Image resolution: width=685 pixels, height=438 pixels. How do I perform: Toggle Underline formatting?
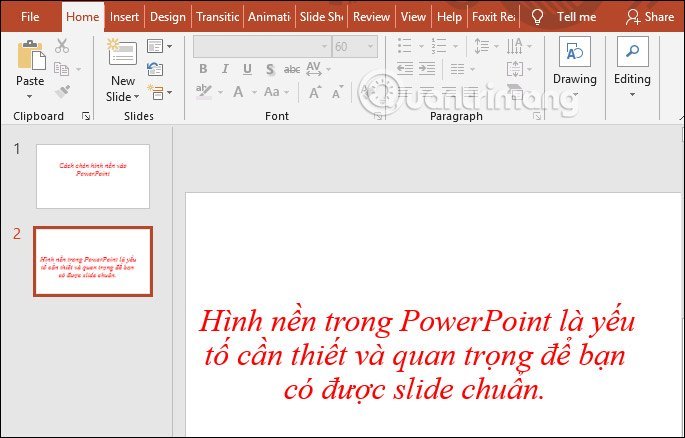pos(247,69)
